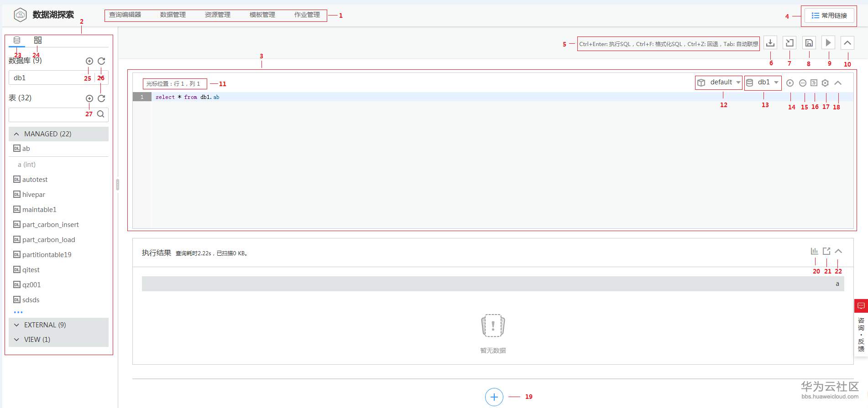Open the default queue dropdown

point(718,83)
